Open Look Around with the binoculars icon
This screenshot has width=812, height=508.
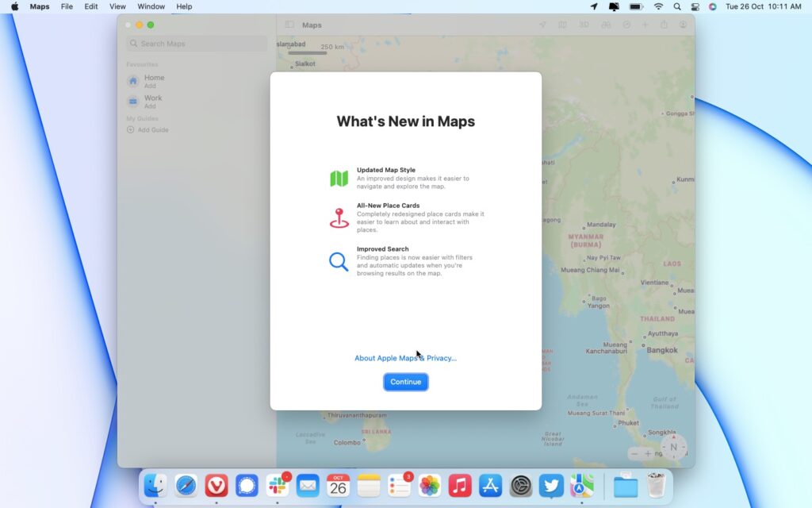click(607, 25)
